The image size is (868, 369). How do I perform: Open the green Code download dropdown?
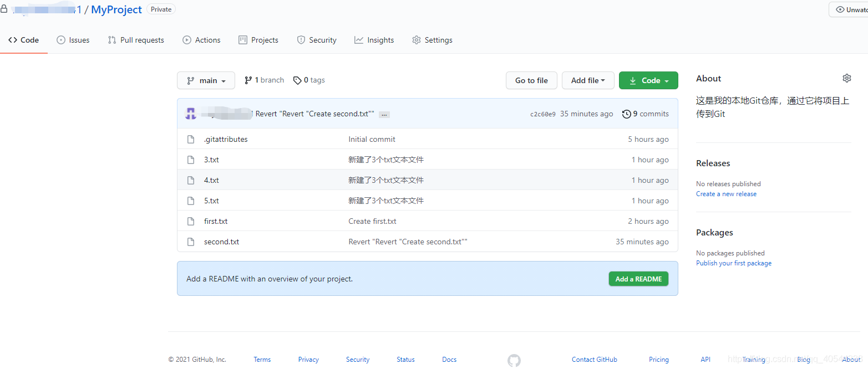[x=648, y=80]
